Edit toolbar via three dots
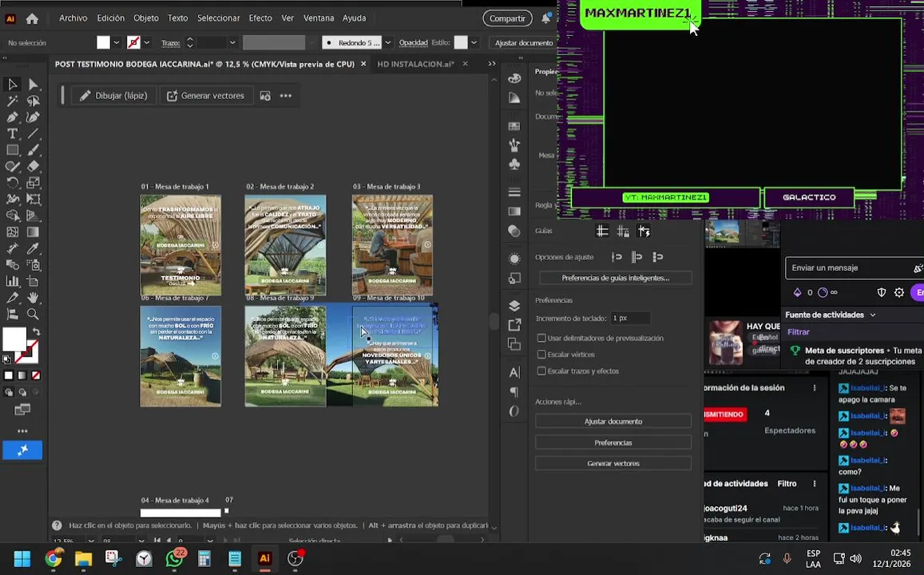Viewport: 924px width, 575px height. [22, 431]
